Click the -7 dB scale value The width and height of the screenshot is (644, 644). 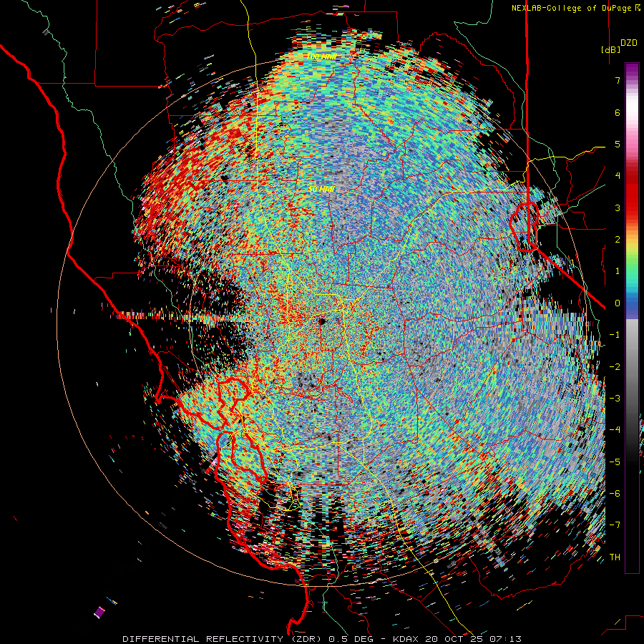615,525
